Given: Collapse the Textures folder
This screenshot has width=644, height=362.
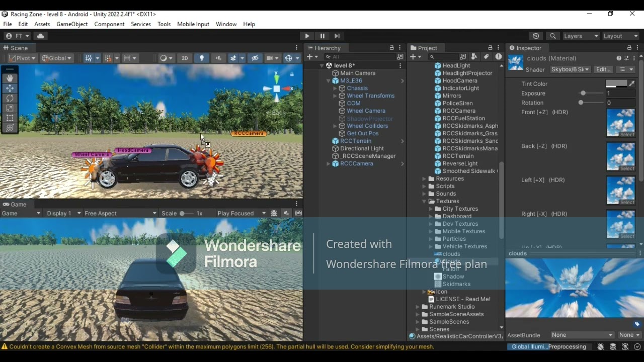Looking at the screenshot, I should point(424,202).
